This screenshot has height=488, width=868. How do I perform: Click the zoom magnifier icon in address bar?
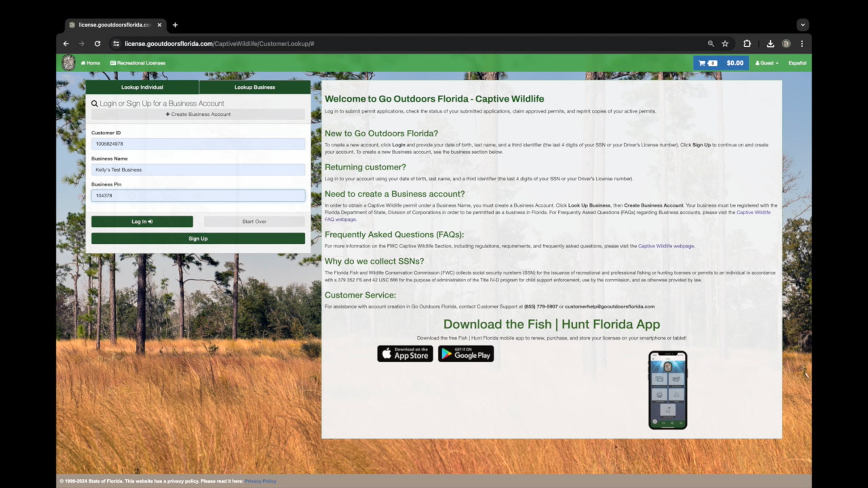pyautogui.click(x=711, y=44)
